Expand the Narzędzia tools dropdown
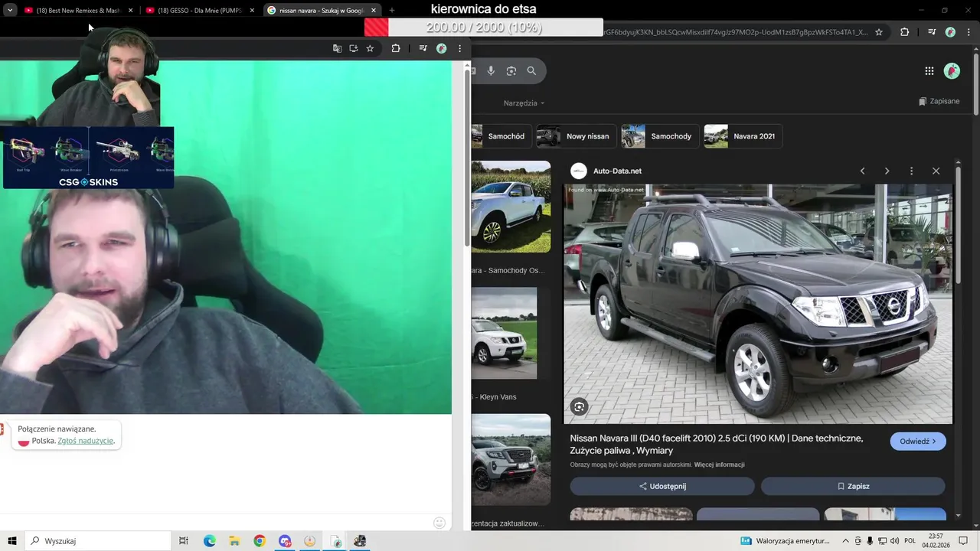Screen dimensions: 980x551 tap(524, 103)
